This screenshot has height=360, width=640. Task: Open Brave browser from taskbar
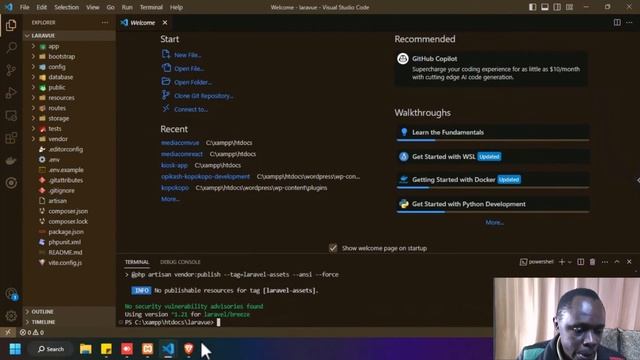[189, 349]
